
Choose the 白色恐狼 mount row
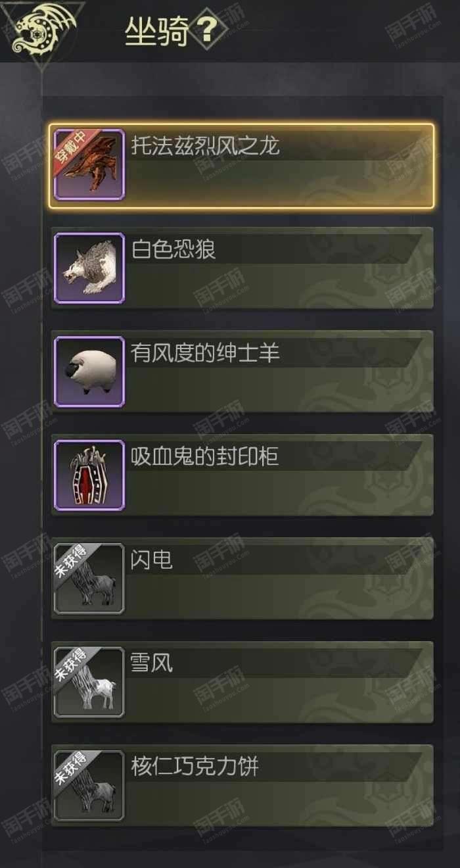point(242,268)
